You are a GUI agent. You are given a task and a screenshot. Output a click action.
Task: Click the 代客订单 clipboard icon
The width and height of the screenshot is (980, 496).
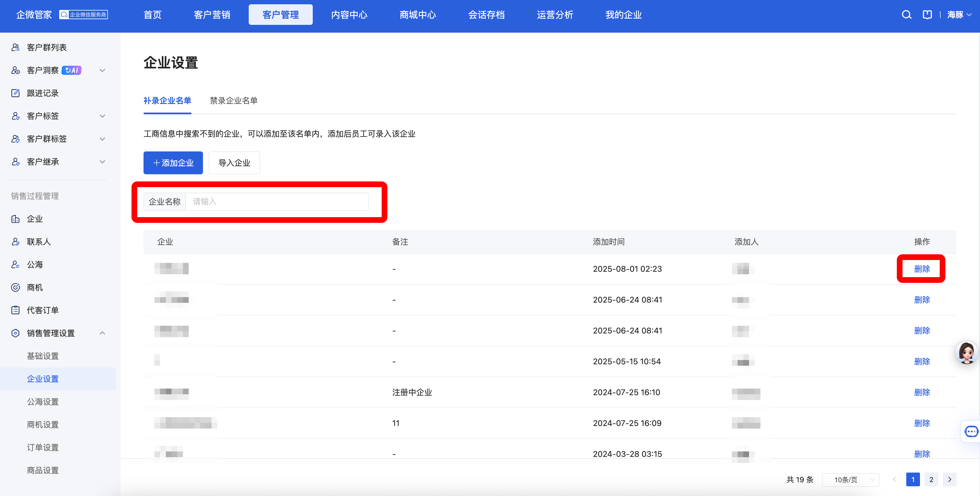click(x=15, y=310)
